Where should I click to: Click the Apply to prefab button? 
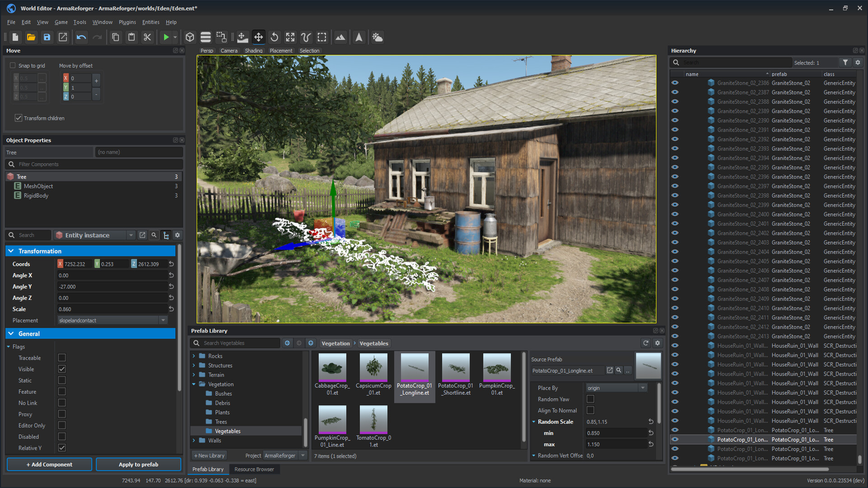tap(138, 464)
